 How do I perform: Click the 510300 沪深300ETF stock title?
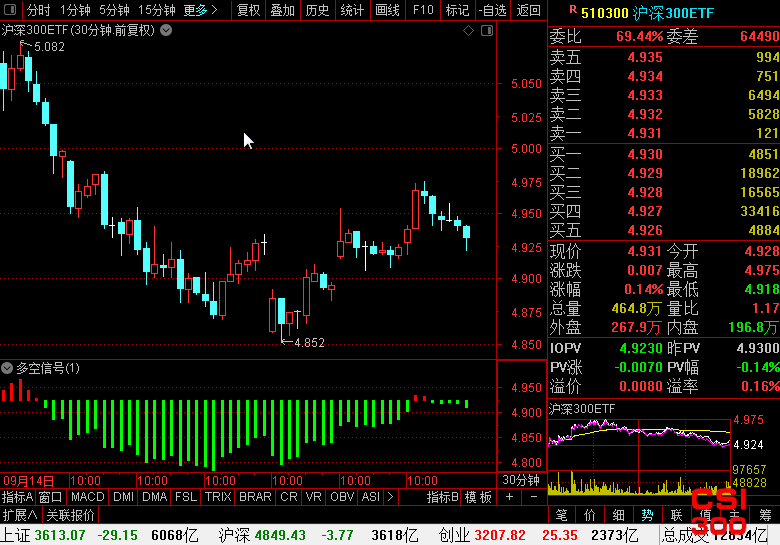647,13
